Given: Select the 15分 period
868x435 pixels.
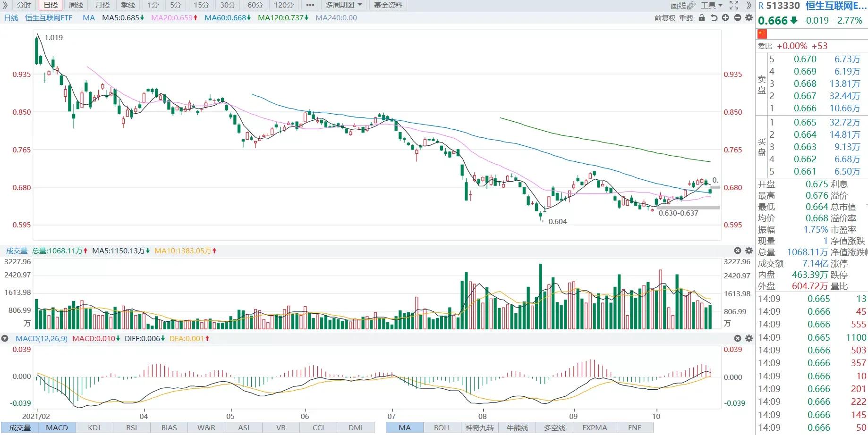Looking at the screenshot, I should pos(201,5).
